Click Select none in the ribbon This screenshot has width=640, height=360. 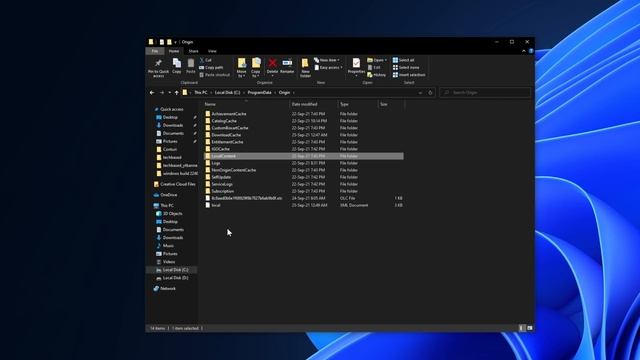[406, 67]
